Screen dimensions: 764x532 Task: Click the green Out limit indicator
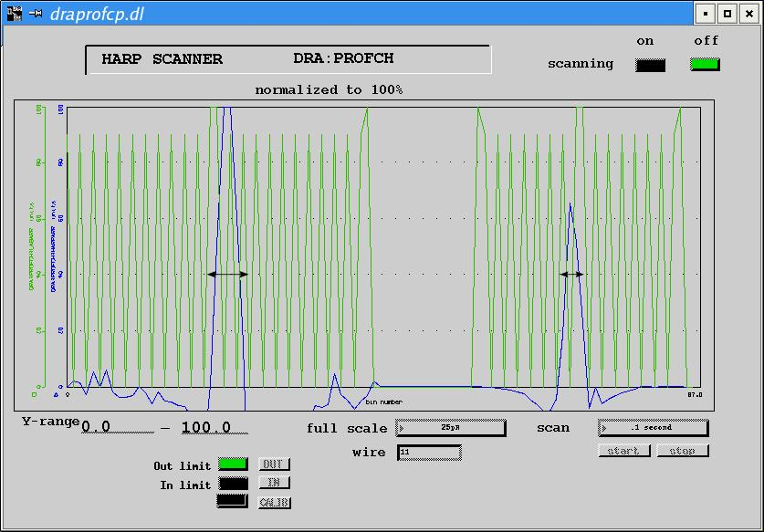[233, 464]
